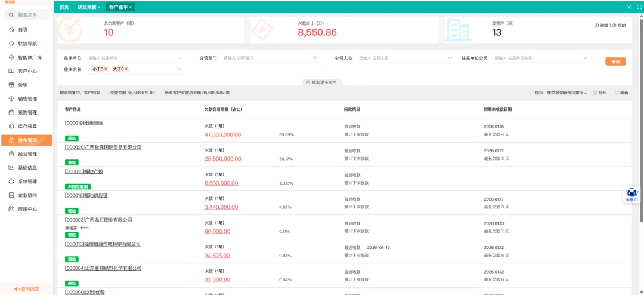Click the 不固定账期 green tag
644x295 pixels.
click(78, 187)
